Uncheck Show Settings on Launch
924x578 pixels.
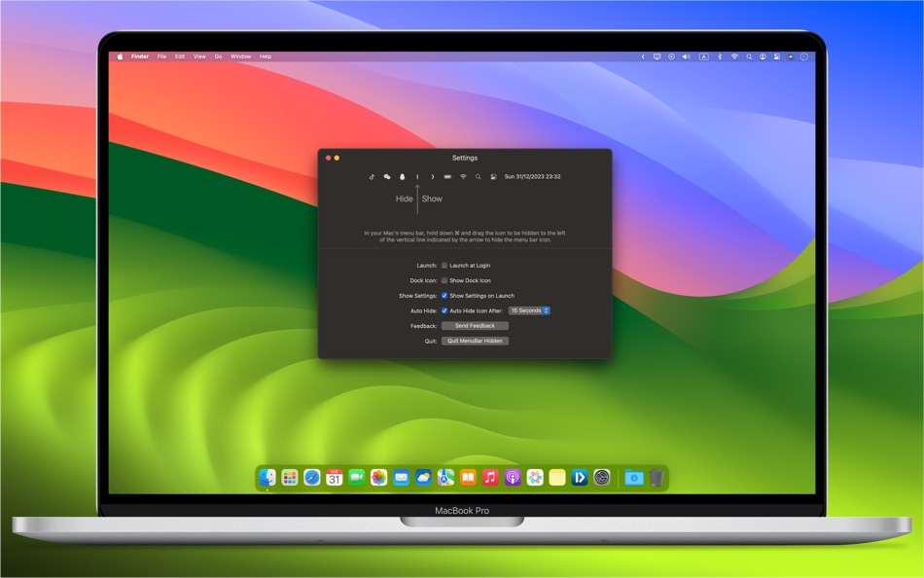point(444,296)
